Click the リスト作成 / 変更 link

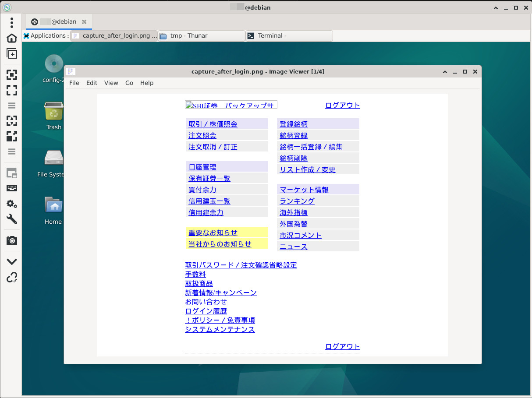[308, 169]
